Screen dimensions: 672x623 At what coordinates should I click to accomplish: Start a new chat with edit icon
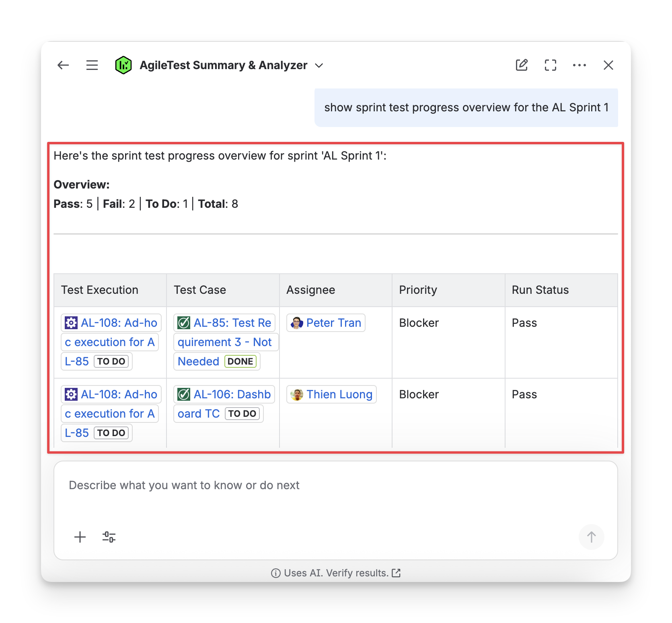522,65
